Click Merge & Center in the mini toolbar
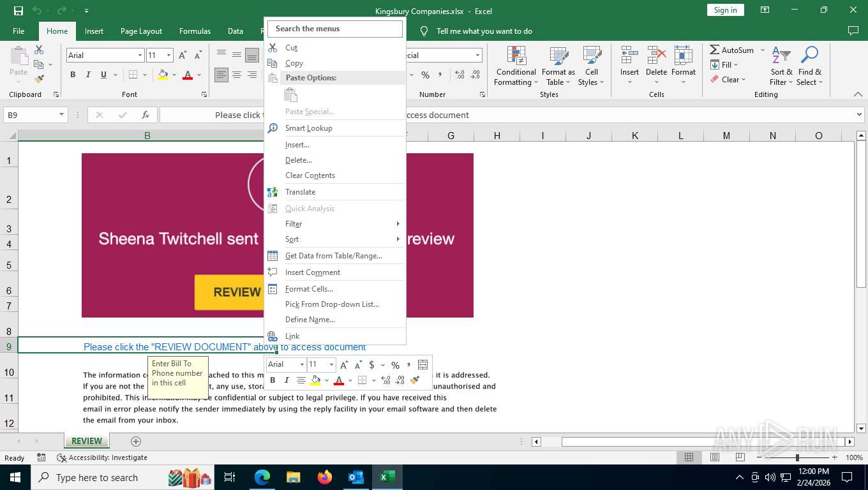Image resolution: width=868 pixels, height=490 pixels. (x=423, y=365)
